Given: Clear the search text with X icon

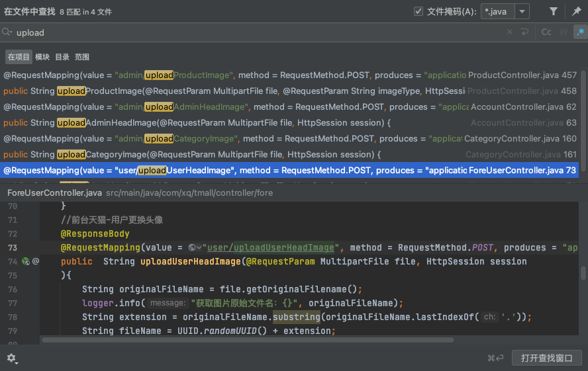Looking at the screenshot, I should [x=510, y=32].
